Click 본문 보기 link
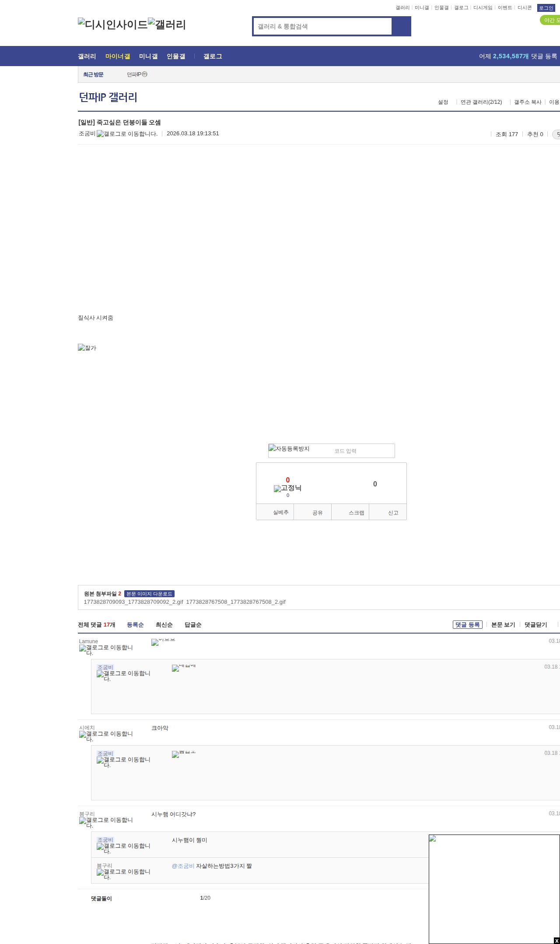Screen dimensions: 560x944 click(503, 625)
